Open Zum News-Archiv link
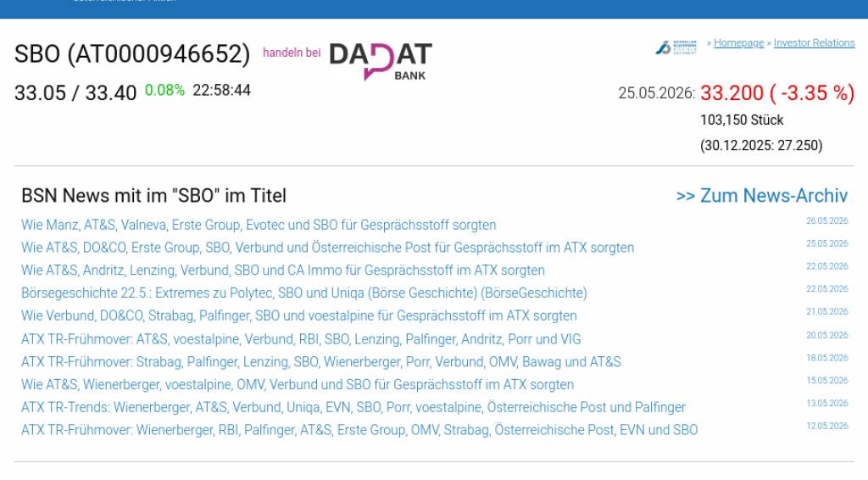The height and width of the screenshot is (480, 868). [762, 195]
